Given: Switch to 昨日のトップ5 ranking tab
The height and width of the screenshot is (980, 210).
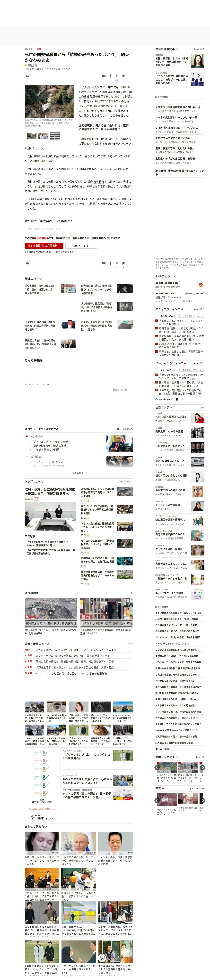Looking at the screenshot, I should coord(192,316).
